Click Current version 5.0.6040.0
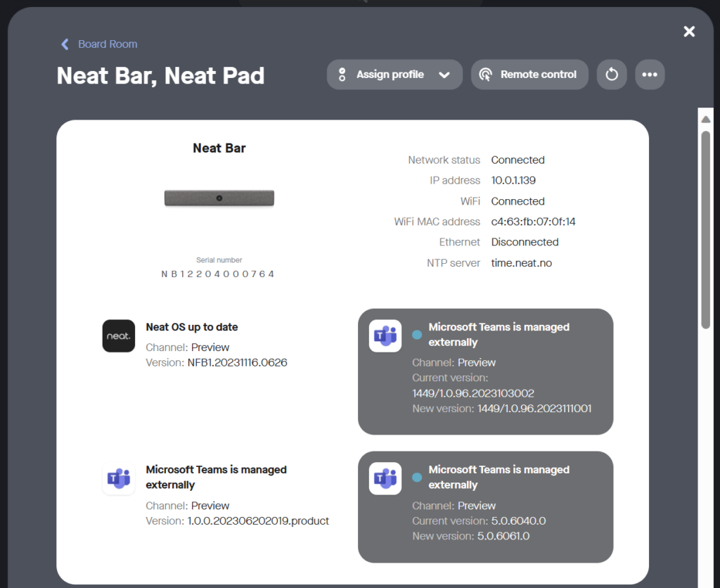This screenshot has height=588, width=720. pos(518,521)
